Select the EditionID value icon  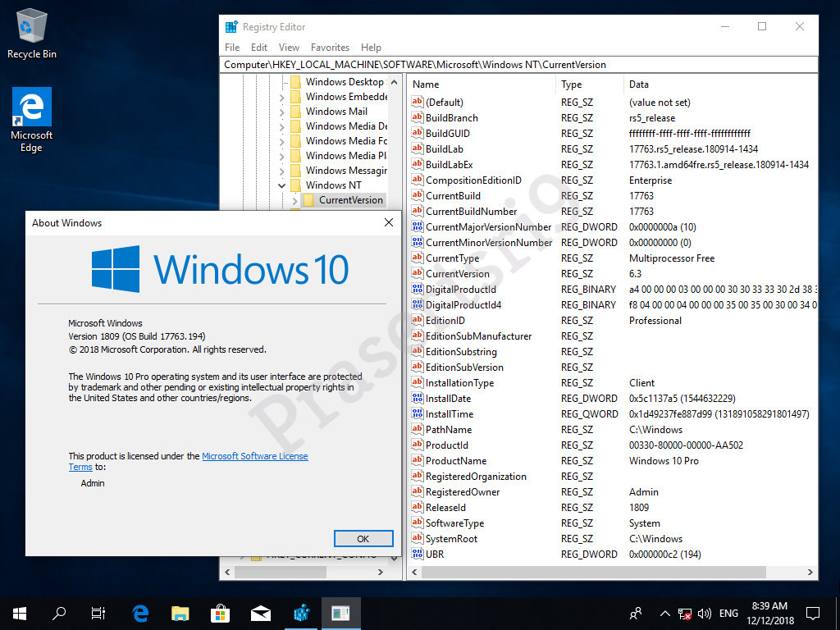point(418,320)
